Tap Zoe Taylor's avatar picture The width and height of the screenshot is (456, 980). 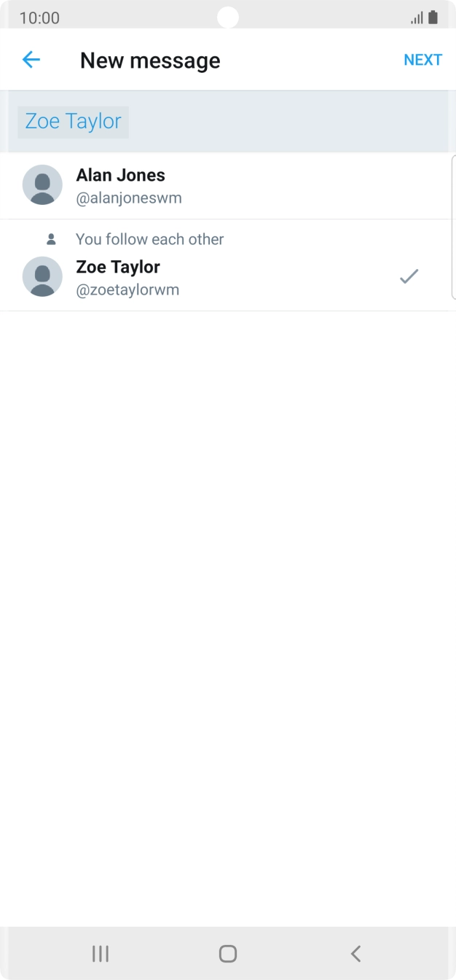[x=42, y=276]
